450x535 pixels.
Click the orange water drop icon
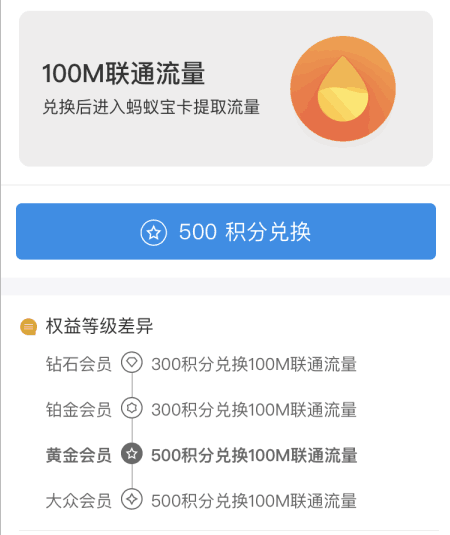343,89
